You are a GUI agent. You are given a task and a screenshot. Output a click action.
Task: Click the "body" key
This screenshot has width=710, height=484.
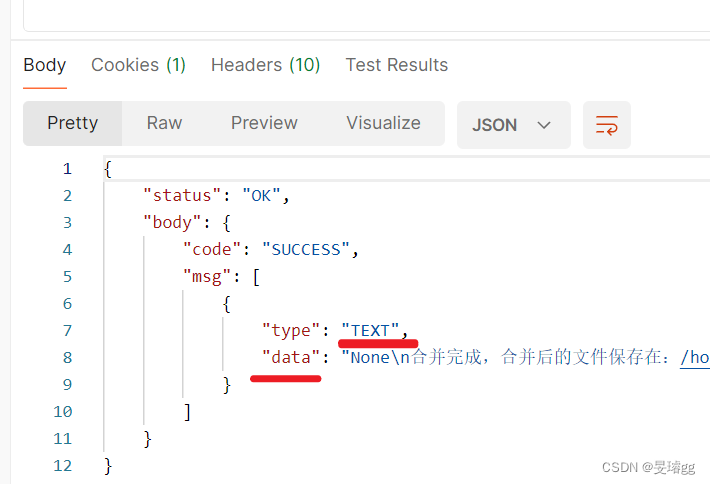[172, 223]
